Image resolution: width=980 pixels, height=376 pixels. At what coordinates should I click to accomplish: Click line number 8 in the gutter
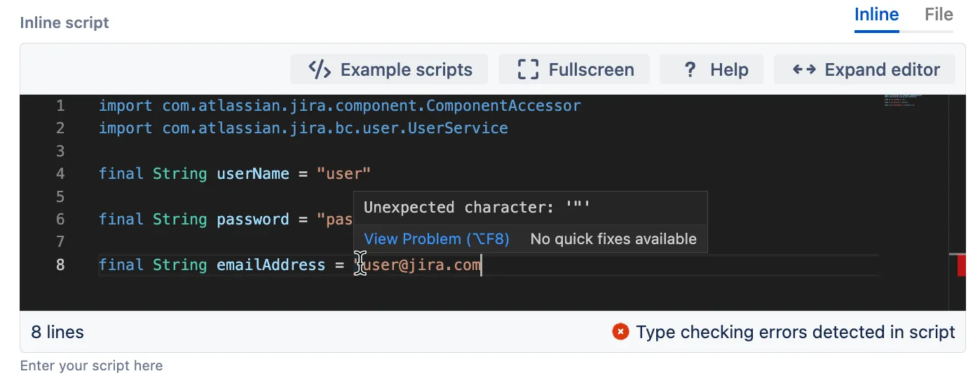pyautogui.click(x=60, y=265)
